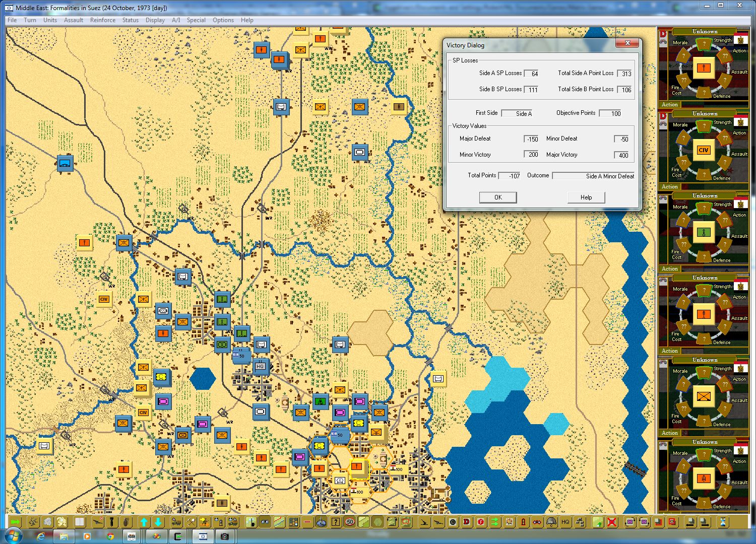Click the helmet toolbar icon
The height and width of the screenshot is (544, 756).
pos(551,522)
